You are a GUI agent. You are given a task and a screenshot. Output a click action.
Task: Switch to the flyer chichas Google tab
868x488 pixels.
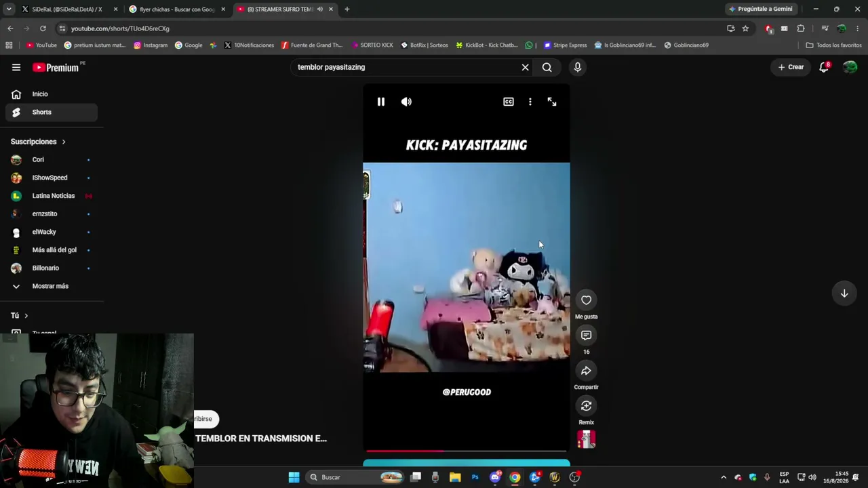(x=177, y=9)
